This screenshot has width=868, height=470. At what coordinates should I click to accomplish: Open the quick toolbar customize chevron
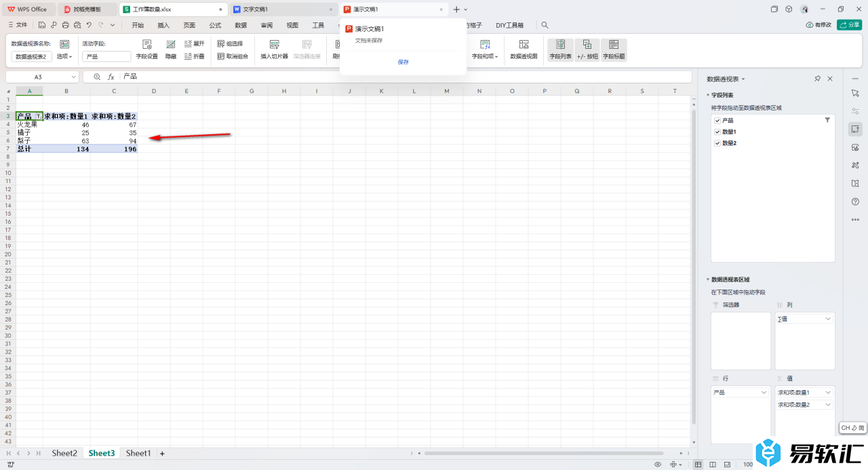pos(113,25)
